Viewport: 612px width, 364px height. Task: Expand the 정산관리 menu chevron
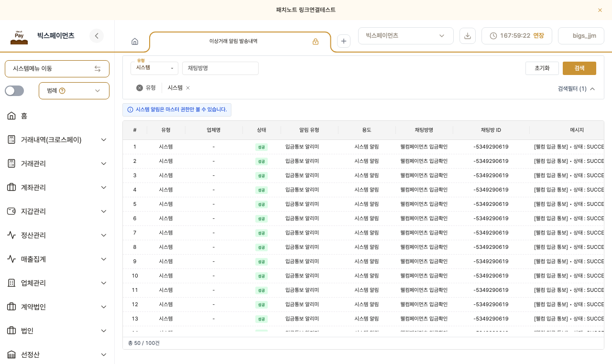tap(104, 235)
